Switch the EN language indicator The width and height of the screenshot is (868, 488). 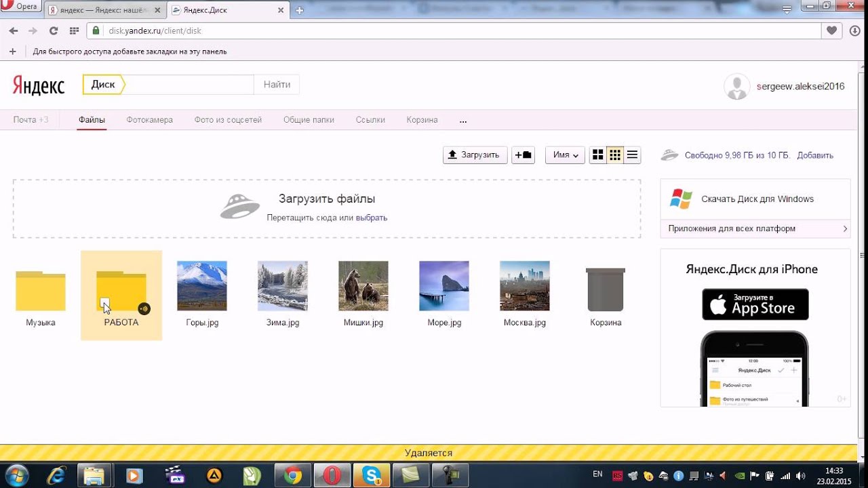pyautogui.click(x=597, y=474)
